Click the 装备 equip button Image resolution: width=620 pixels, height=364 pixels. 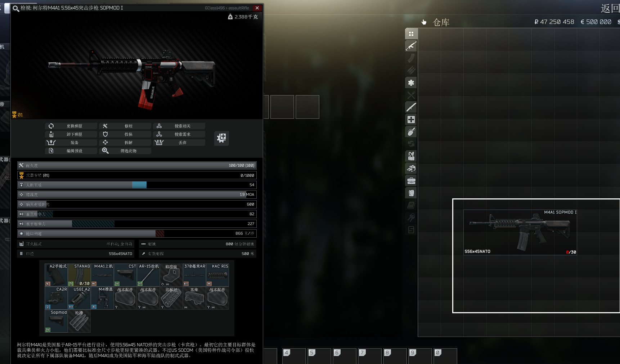[71, 143]
